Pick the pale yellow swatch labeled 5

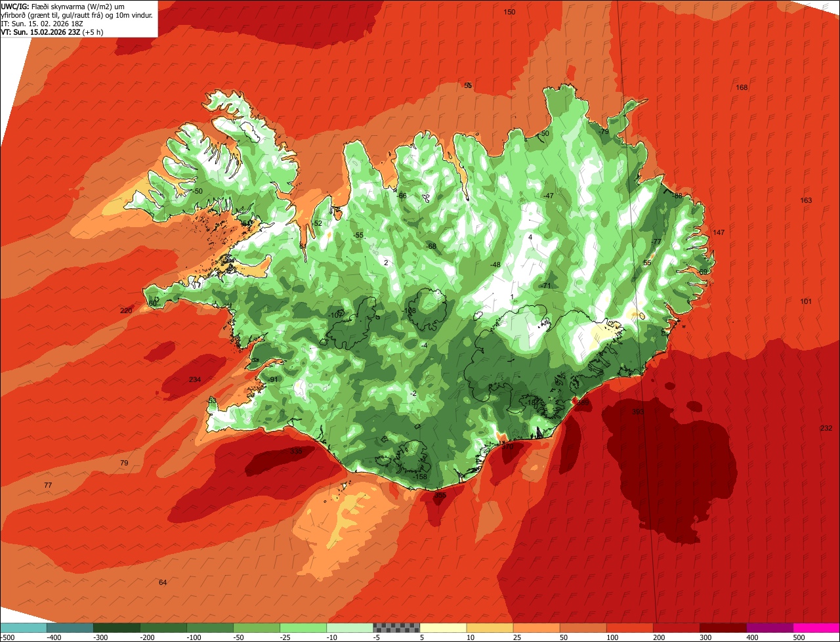[443, 627]
